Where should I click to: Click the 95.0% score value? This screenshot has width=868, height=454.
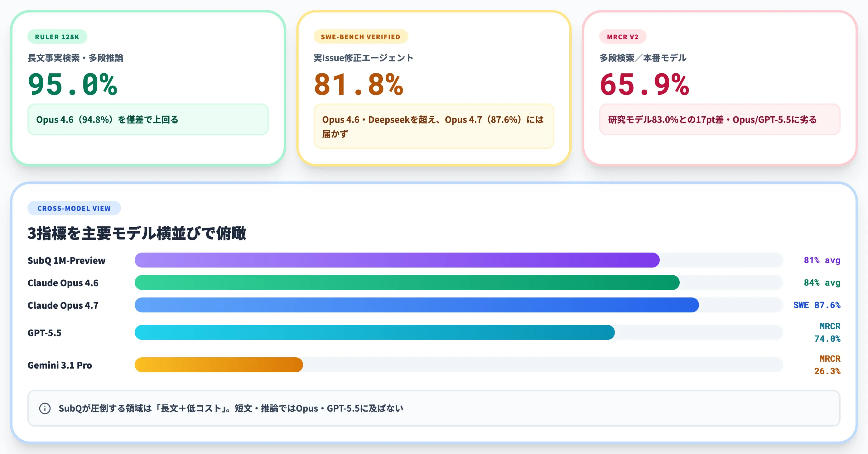coord(72,84)
